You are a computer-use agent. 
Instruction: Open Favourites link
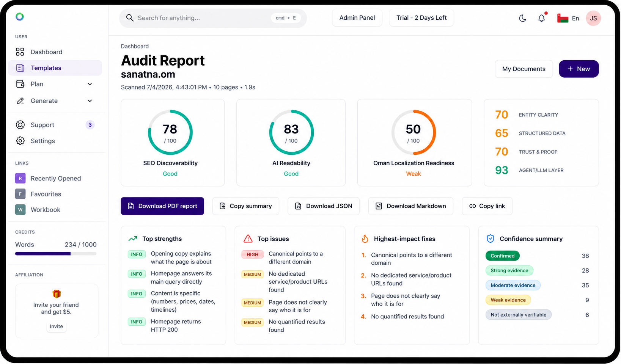point(46,194)
